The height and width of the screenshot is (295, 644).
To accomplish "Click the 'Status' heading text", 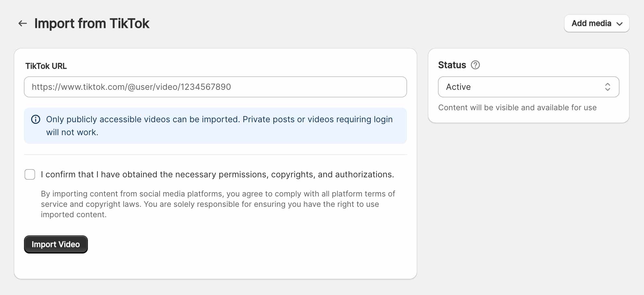I will [x=452, y=65].
